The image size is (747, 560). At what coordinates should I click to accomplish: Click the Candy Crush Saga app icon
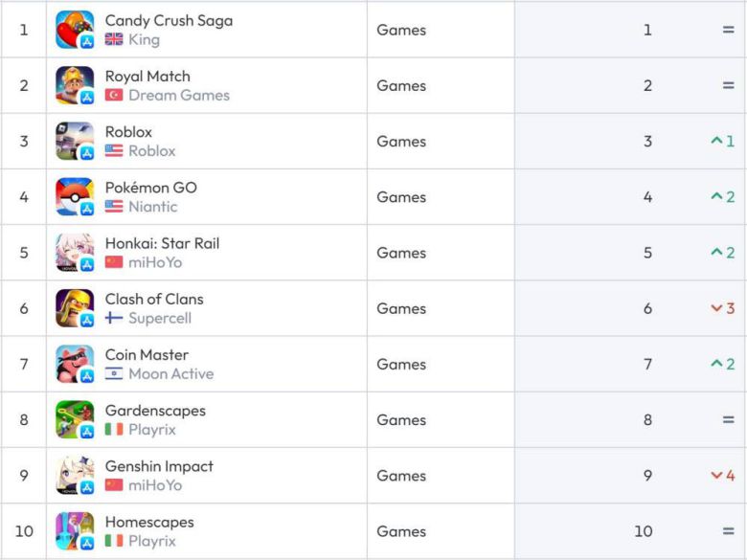point(74,30)
